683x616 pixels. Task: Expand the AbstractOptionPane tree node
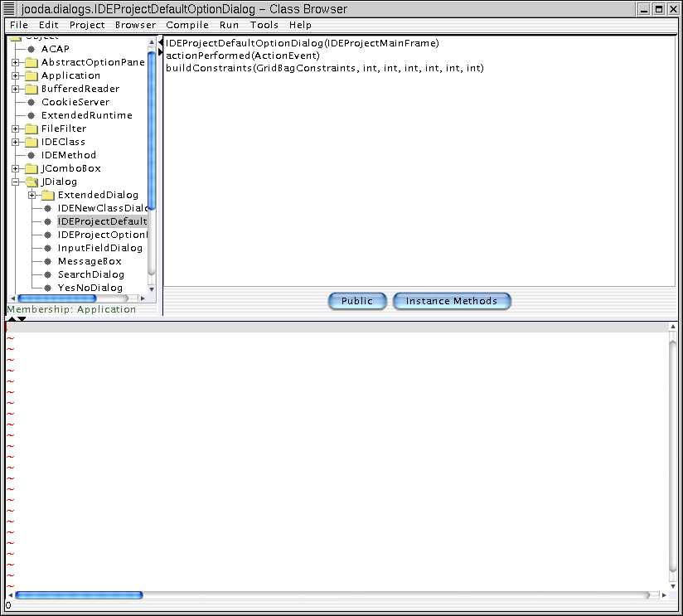(x=15, y=62)
